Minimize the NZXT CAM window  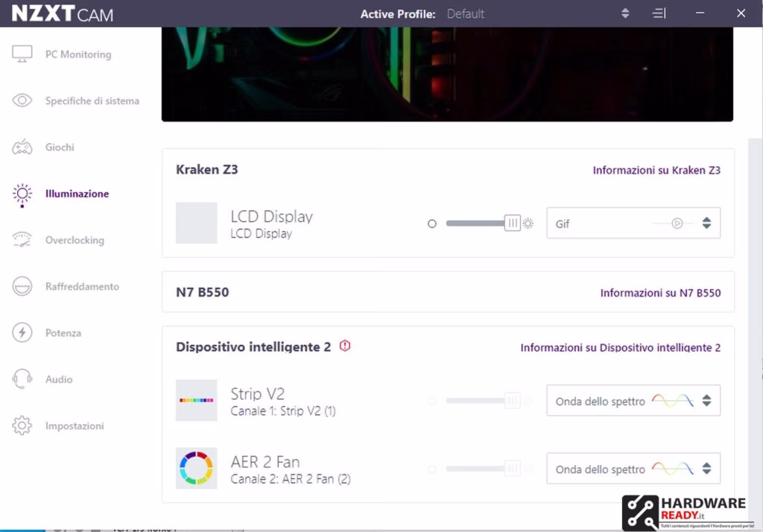click(700, 13)
